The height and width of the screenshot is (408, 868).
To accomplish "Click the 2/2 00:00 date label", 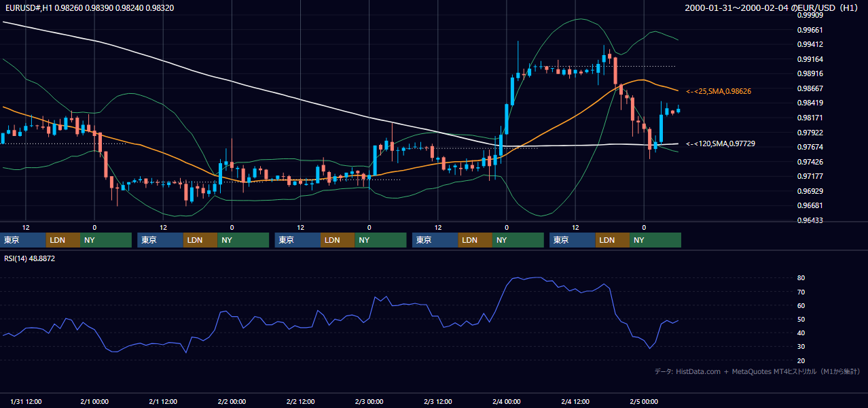I will pos(232,402).
